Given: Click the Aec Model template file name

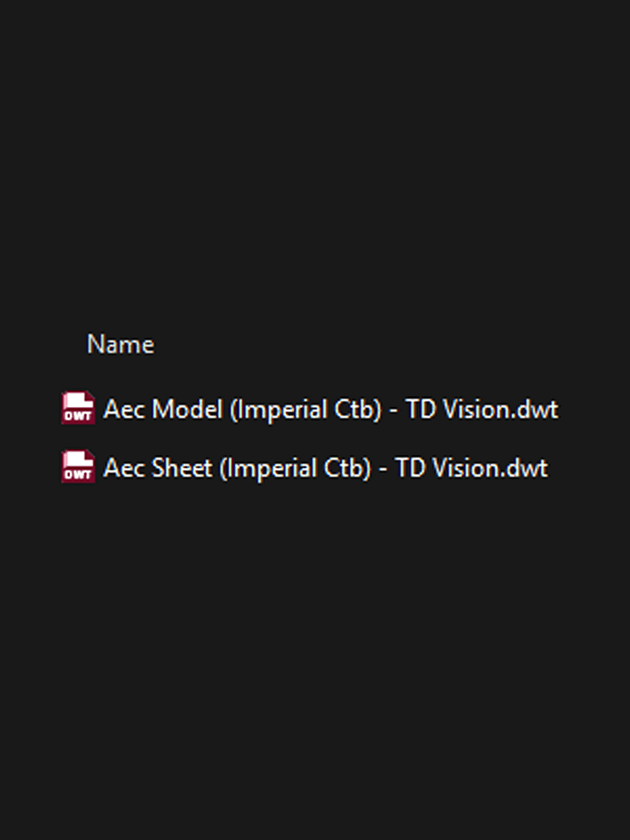Looking at the screenshot, I should pos(330,409).
